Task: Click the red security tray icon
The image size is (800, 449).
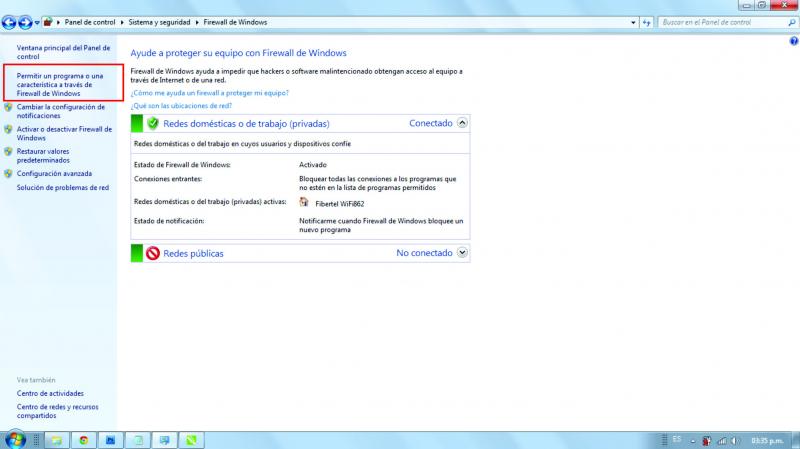Action: [x=707, y=440]
